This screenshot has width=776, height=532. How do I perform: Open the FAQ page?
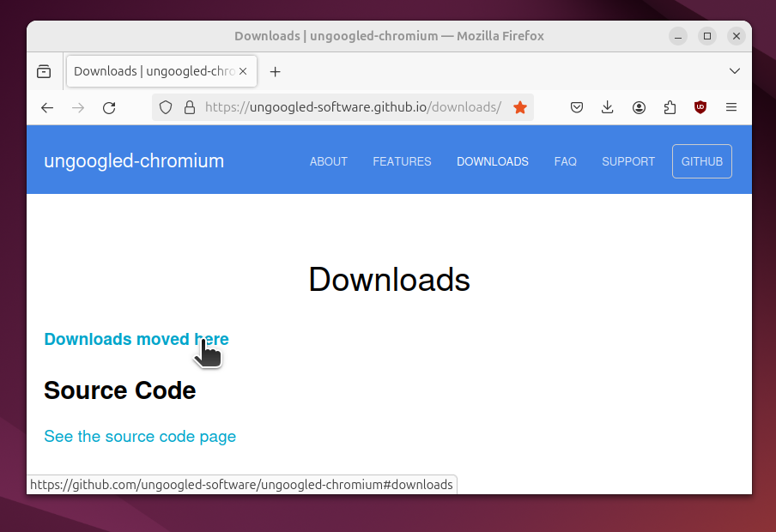click(x=565, y=161)
